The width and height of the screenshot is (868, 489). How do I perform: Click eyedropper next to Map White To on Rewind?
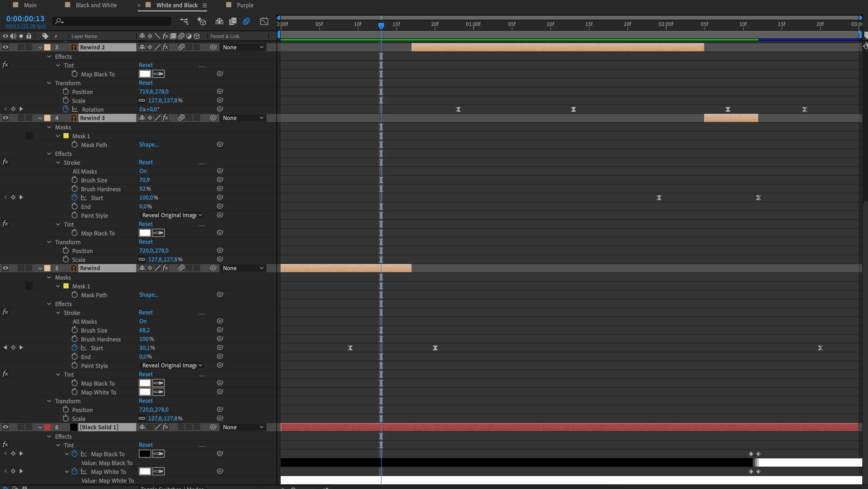tap(158, 392)
